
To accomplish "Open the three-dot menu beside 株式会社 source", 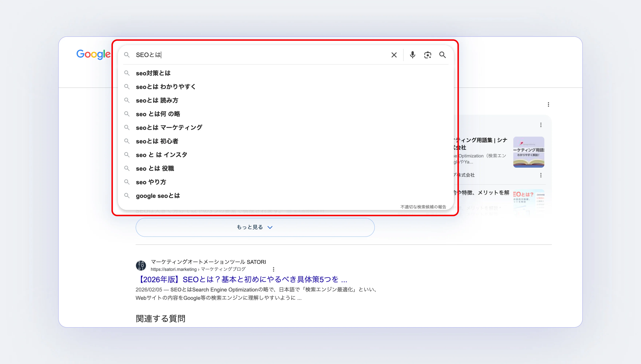I will [541, 175].
